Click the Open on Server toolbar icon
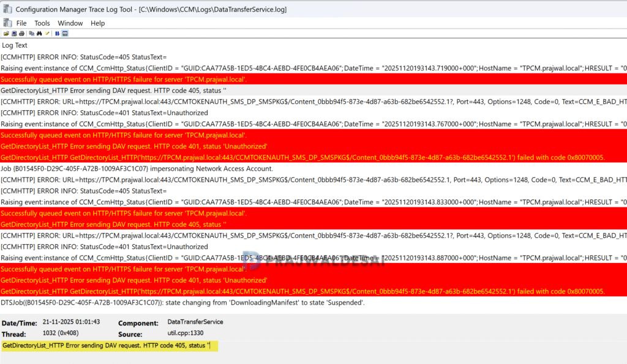627x364 pixels. point(14,34)
